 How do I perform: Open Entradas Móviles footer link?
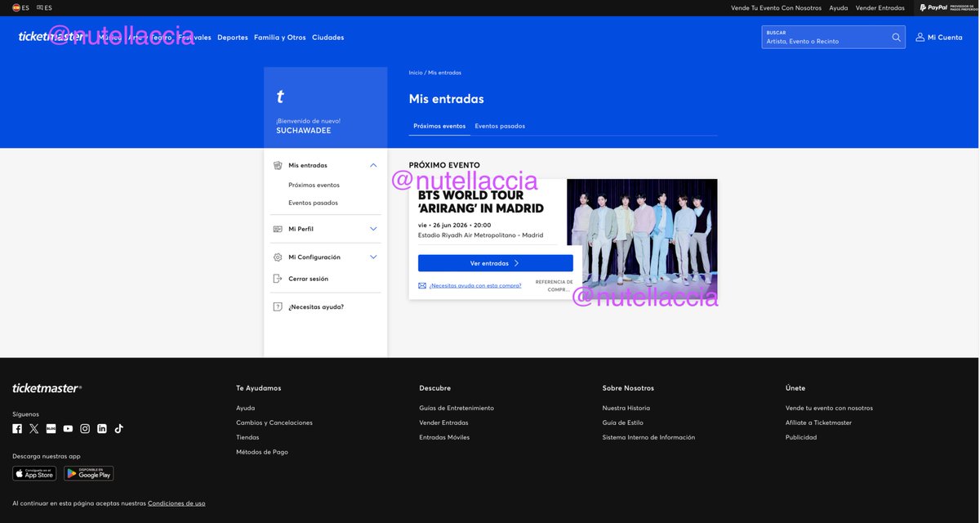tap(444, 437)
